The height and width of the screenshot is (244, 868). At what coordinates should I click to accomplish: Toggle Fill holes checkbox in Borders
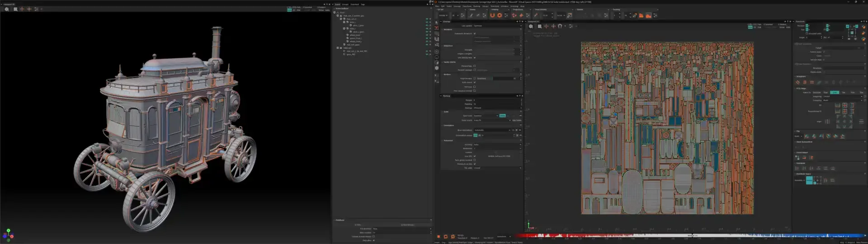click(475, 87)
